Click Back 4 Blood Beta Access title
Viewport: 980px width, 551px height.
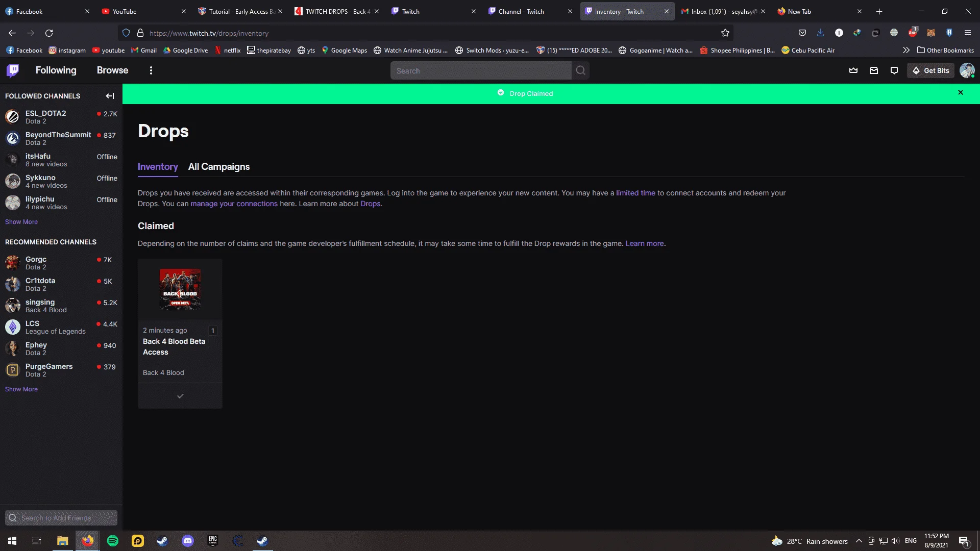click(174, 347)
